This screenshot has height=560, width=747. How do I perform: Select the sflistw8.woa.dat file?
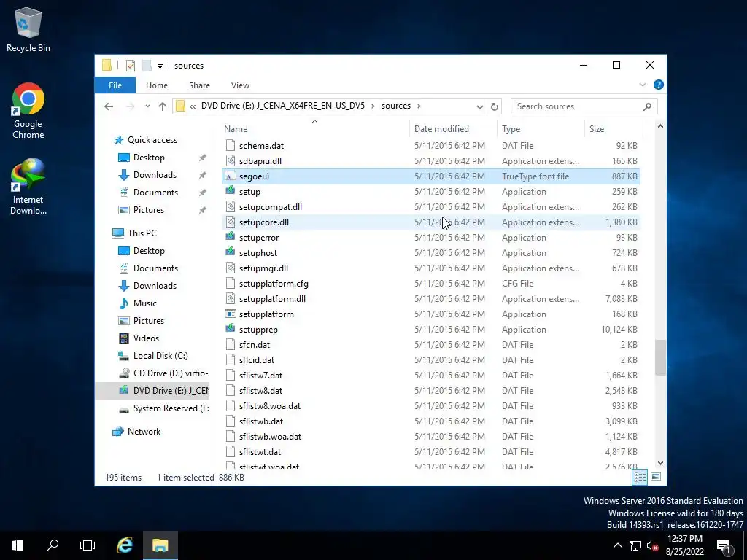(x=270, y=406)
